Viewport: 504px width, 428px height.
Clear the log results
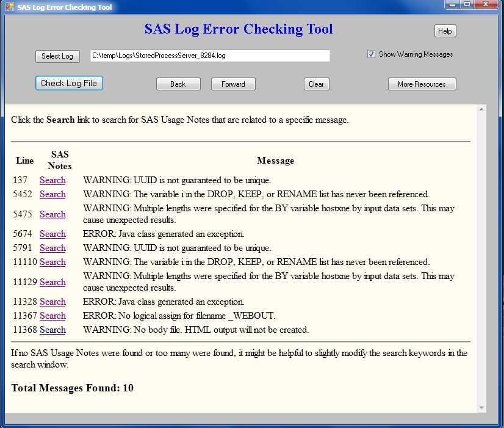(x=316, y=84)
